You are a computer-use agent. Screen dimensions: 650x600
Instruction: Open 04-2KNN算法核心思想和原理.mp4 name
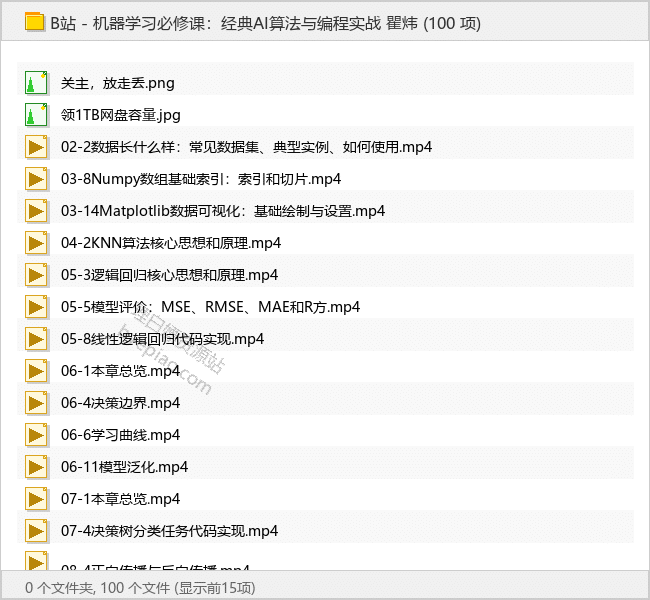tap(171, 243)
